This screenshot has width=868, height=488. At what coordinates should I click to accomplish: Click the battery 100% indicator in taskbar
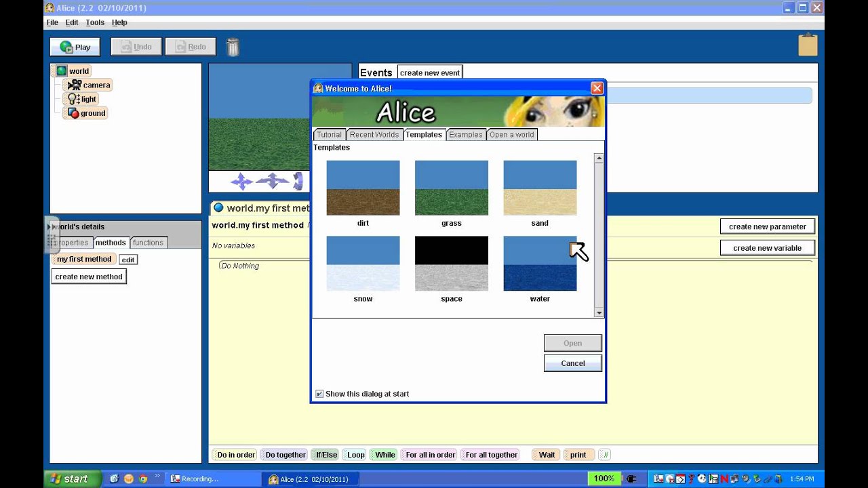[604, 479]
